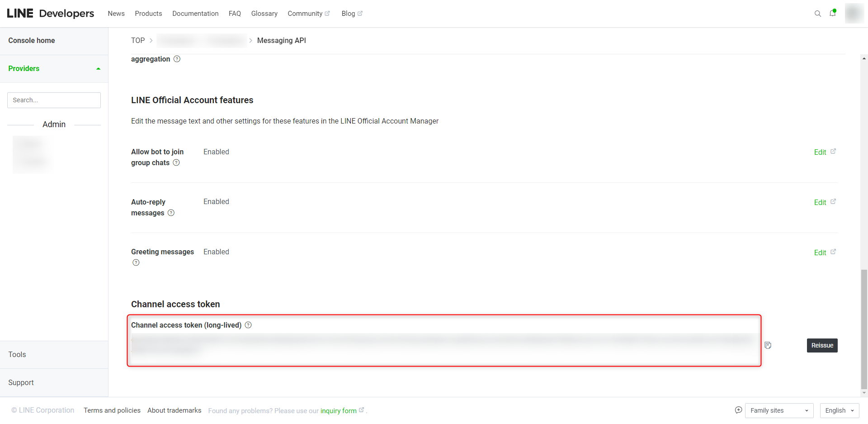Edit the Auto-reply messages setting
The image size is (868, 424).
825,202
